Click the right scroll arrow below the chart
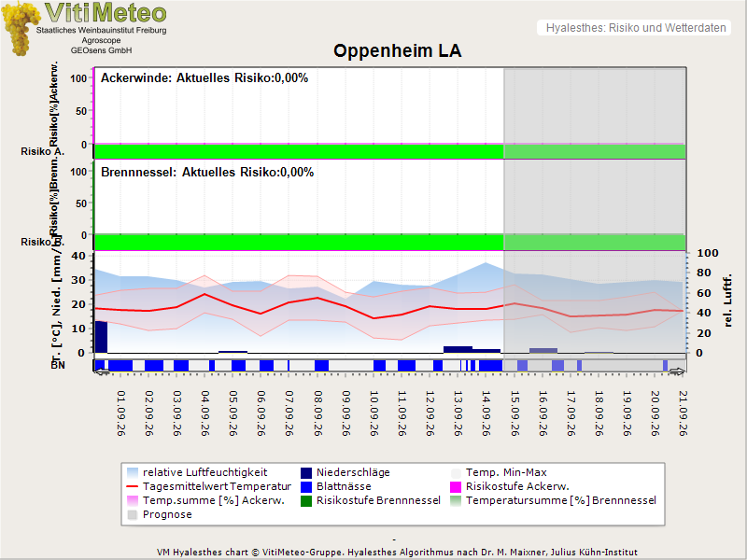This screenshot has width=747, height=560. point(676,371)
